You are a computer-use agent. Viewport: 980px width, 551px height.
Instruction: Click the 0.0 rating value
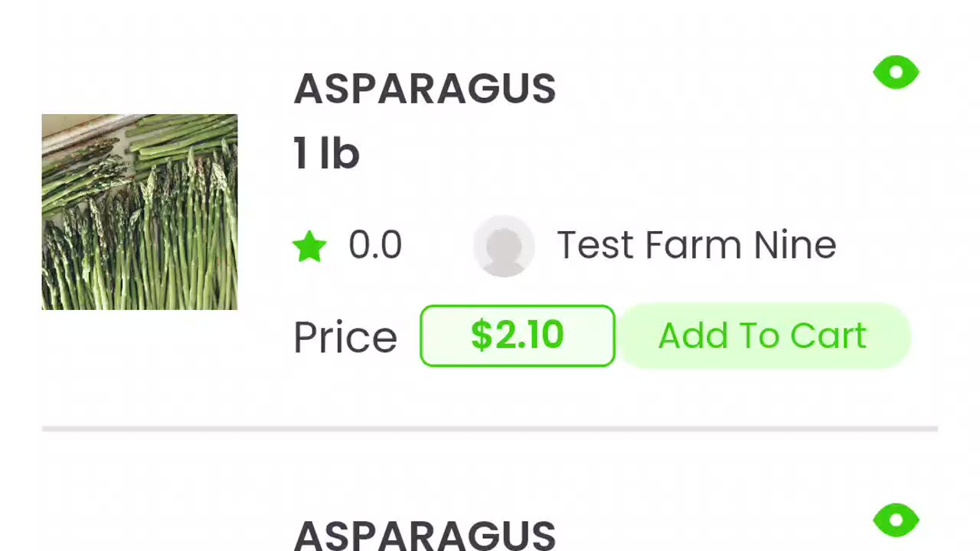[x=375, y=246]
